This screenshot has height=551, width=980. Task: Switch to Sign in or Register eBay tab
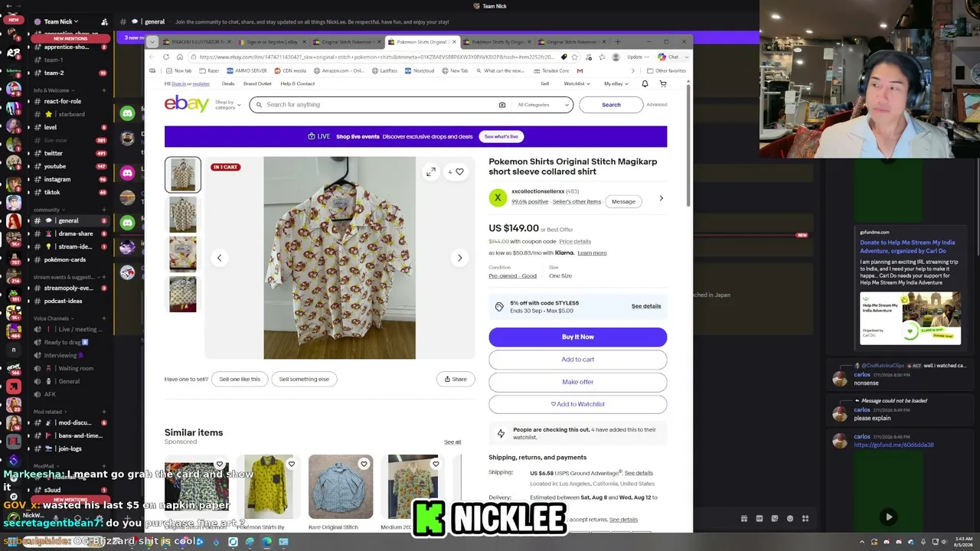(270, 41)
